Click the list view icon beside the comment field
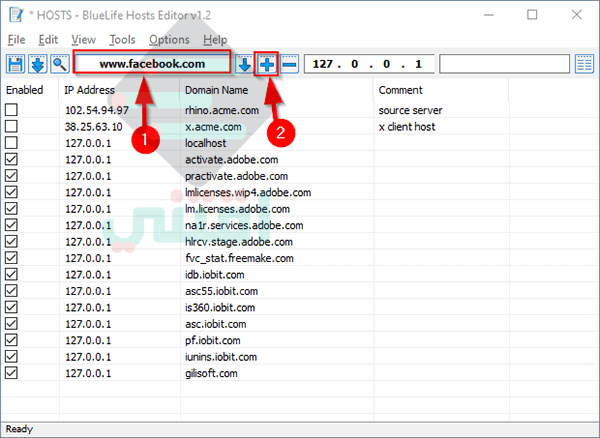Screen dimensions: 600x438 (x=584, y=64)
